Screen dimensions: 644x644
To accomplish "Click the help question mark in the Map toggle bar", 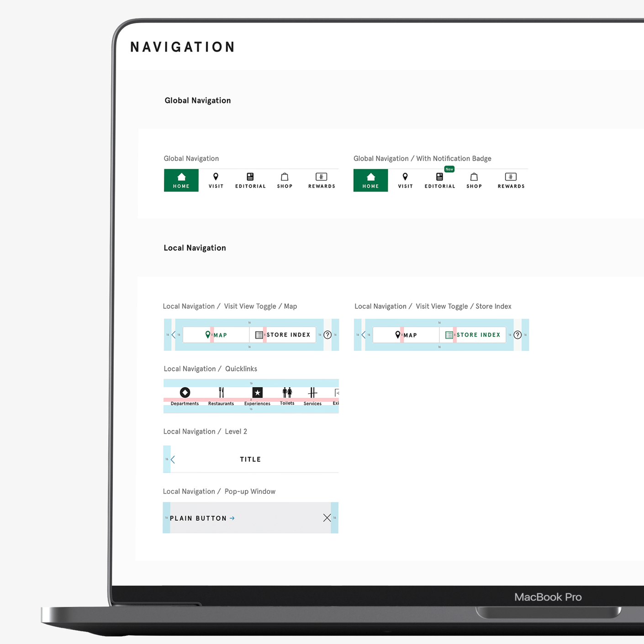I will [327, 335].
